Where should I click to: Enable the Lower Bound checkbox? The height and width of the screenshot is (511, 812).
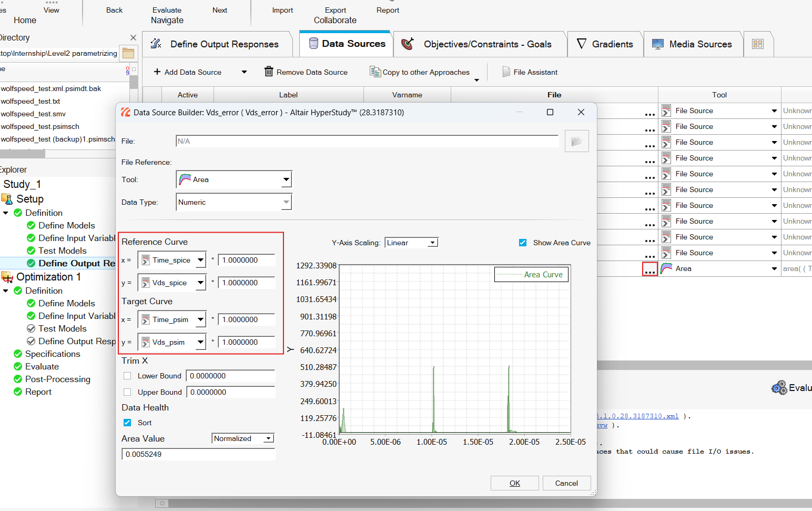click(x=127, y=376)
